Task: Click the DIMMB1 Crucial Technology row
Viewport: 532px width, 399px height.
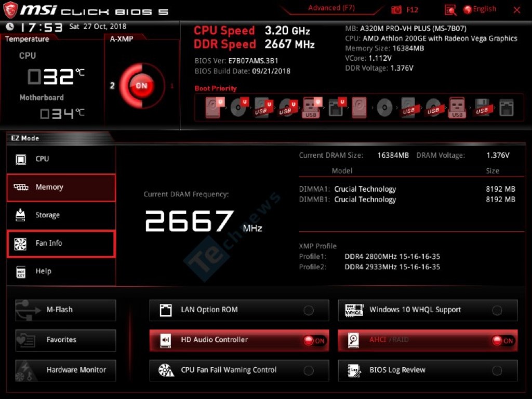Action: point(407,199)
